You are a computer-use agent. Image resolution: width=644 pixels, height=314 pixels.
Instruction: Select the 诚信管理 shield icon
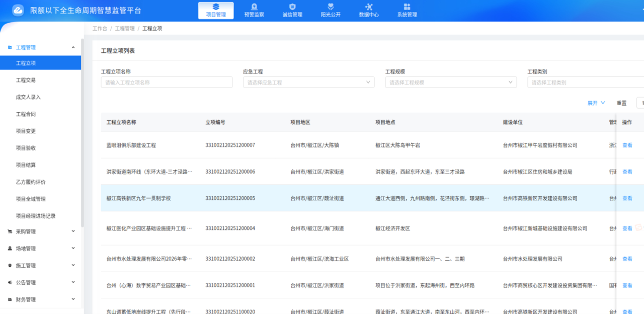click(x=292, y=7)
